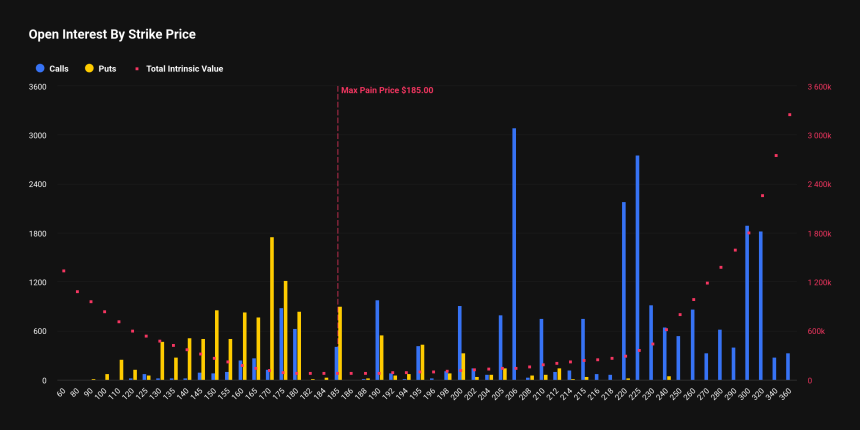Click the yellow put bar at strike 185
Image resolution: width=860 pixels, height=430 pixels.
(x=340, y=343)
